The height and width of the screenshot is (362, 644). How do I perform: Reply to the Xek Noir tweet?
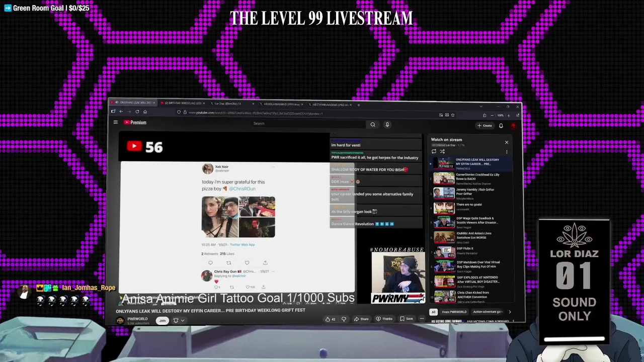[x=210, y=262]
